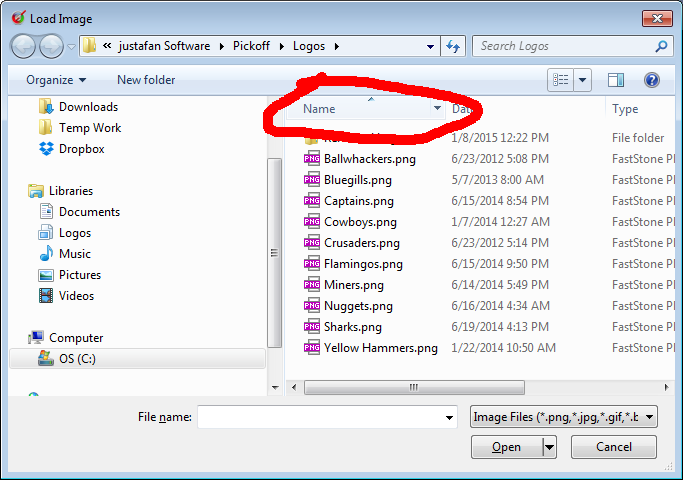Click the search magnifier icon
The width and height of the screenshot is (683, 480).
(x=661, y=46)
